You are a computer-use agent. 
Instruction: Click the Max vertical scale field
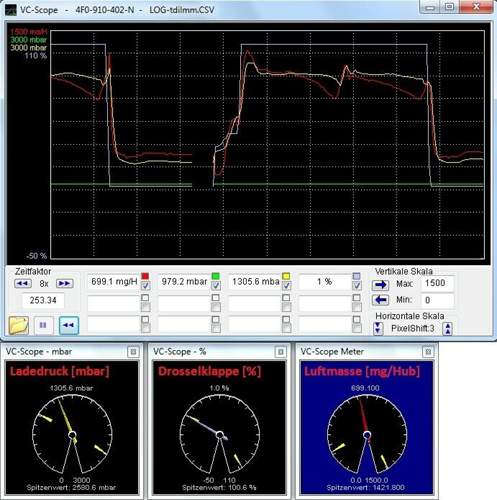pos(437,283)
